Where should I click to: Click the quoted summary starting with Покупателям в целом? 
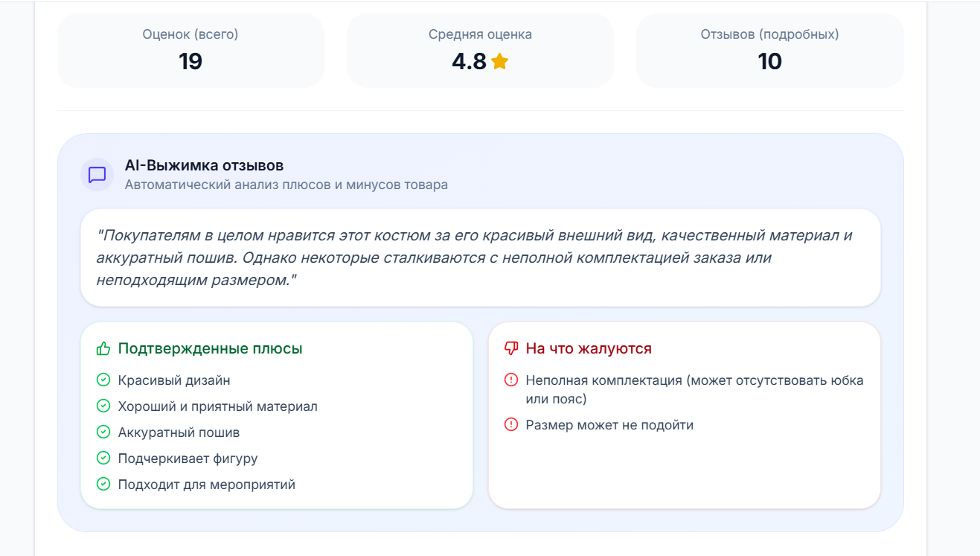[x=474, y=258]
